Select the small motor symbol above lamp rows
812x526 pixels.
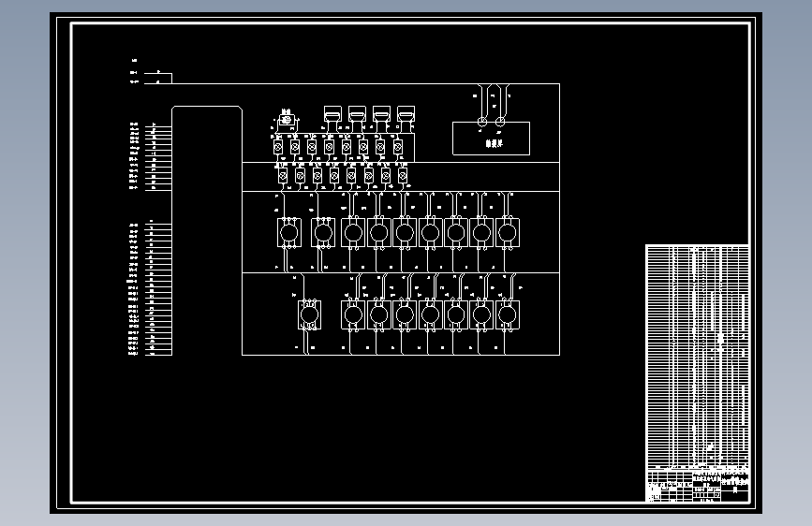pos(286,120)
